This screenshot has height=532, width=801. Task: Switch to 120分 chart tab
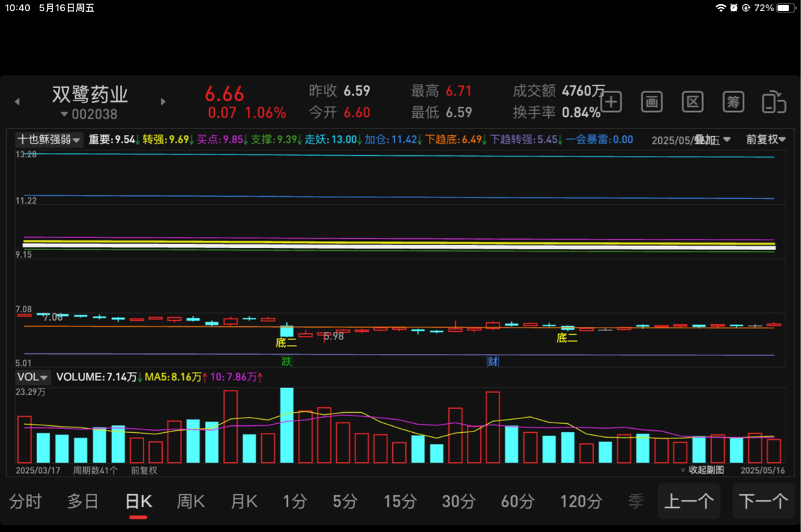[581, 502]
